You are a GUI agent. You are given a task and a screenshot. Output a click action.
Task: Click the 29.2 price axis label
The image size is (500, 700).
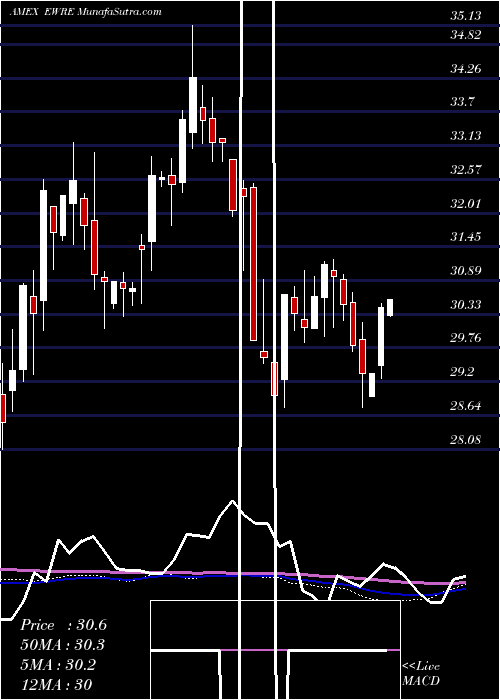click(462, 371)
